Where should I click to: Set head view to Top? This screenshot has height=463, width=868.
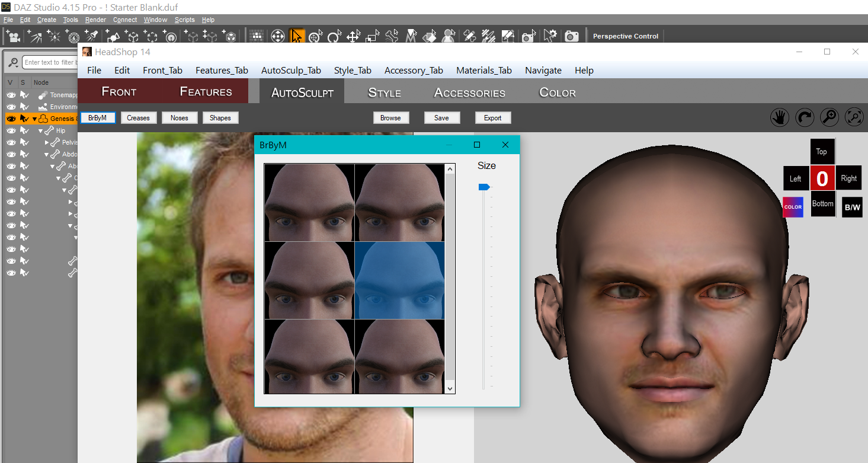[x=822, y=151]
